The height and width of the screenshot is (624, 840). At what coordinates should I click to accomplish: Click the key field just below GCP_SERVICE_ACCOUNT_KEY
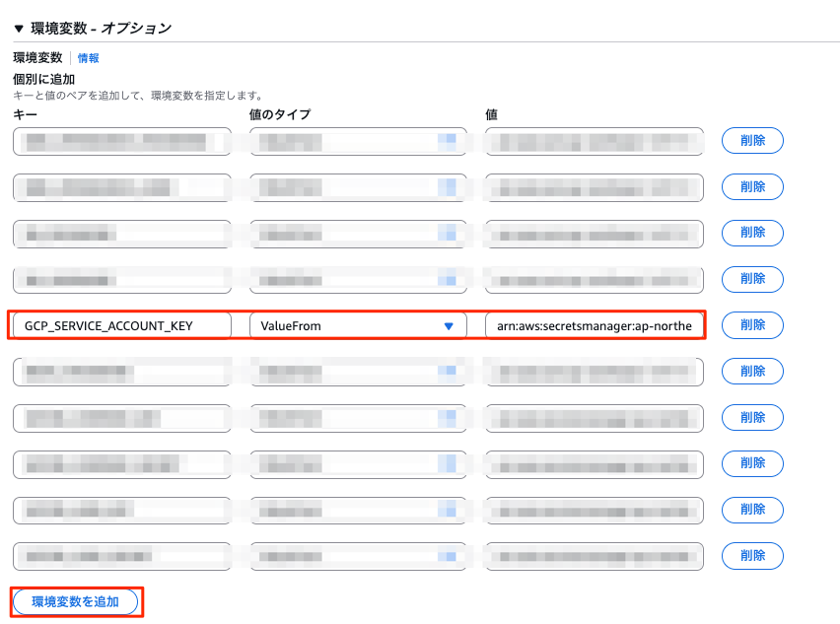[x=121, y=371]
